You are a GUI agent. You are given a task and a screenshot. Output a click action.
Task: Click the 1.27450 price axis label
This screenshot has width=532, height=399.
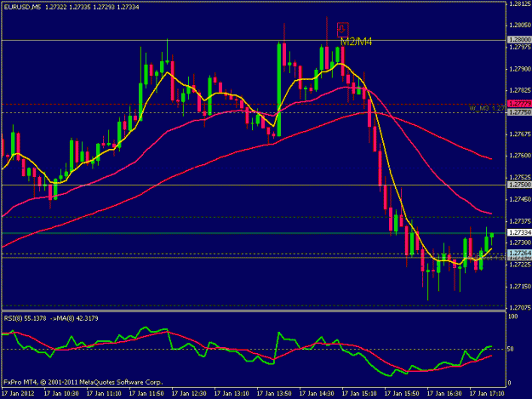520,199
